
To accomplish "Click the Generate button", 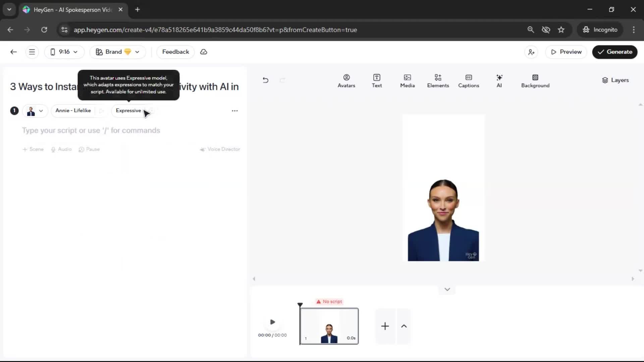I will click(x=614, y=52).
